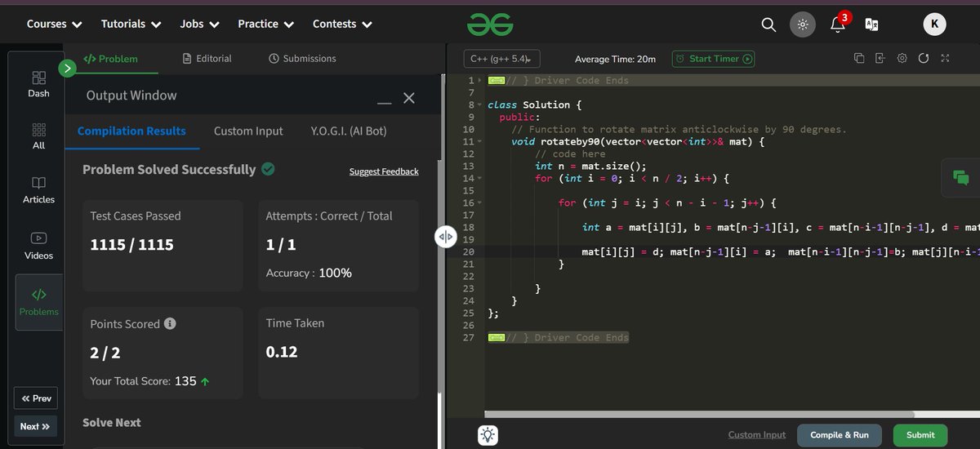This screenshot has height=449, width=980.
Task: Click the 'Accuracy : 100%' text
Action: [309, 273]
